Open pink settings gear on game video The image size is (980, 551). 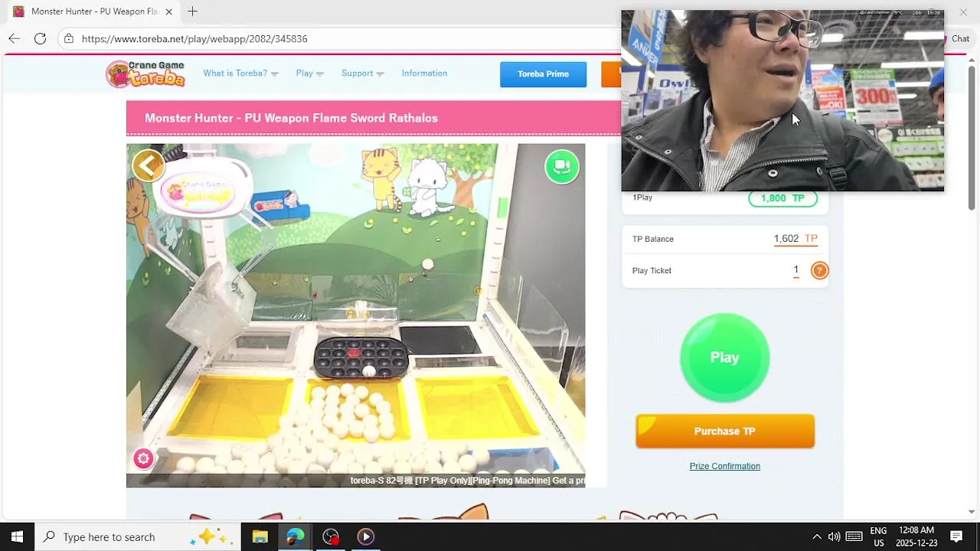(143, 458)
